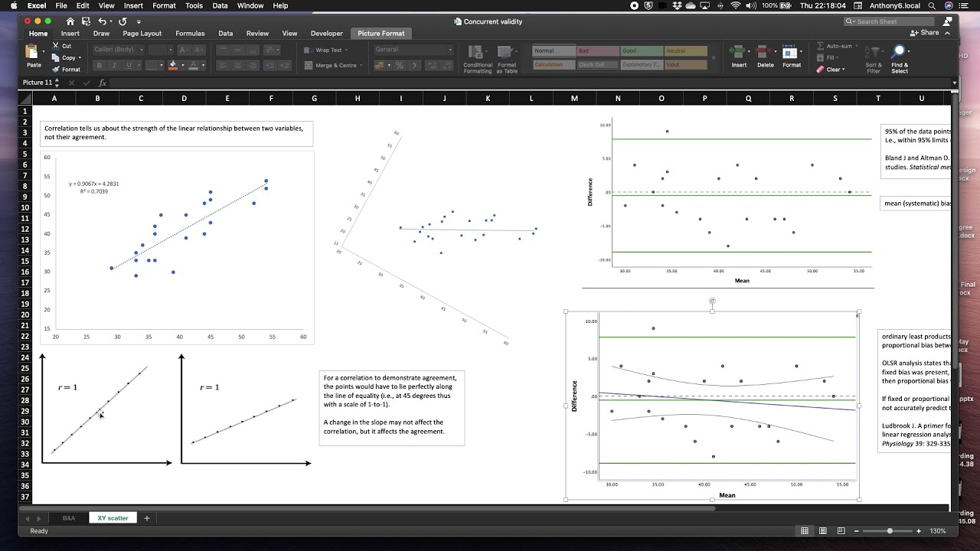Click the percent style icon
Viewport: 980px width, 551px height.
click(400, 66)
